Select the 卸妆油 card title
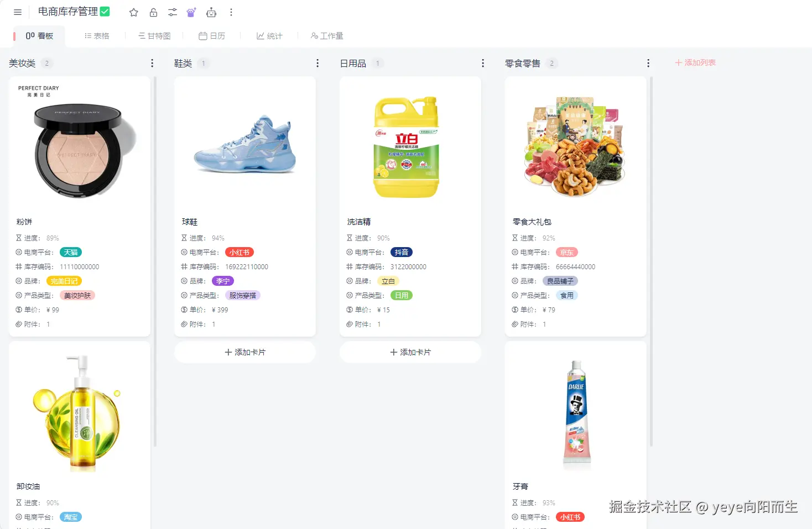 pos(28,486)
